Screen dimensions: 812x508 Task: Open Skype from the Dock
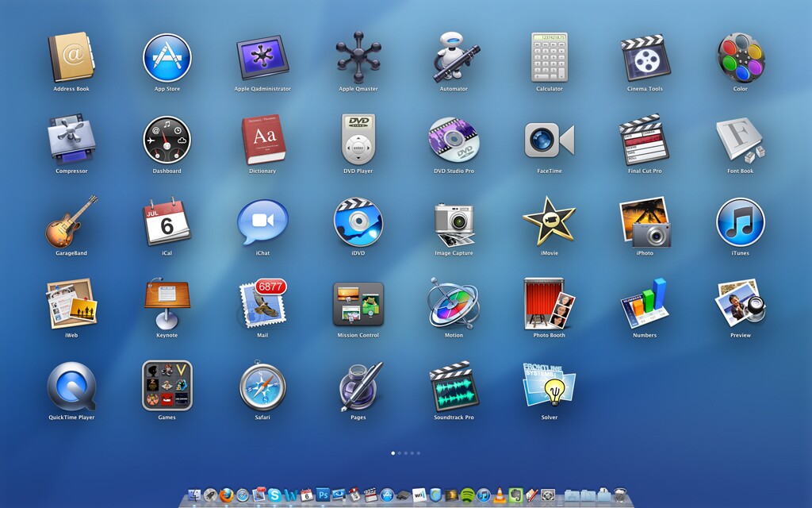[275, 495]
